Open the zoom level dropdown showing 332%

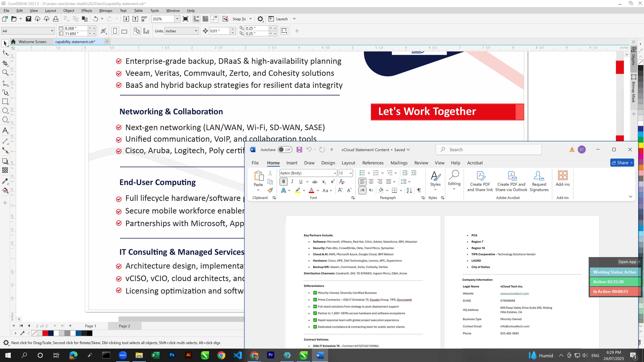[177, 19]
